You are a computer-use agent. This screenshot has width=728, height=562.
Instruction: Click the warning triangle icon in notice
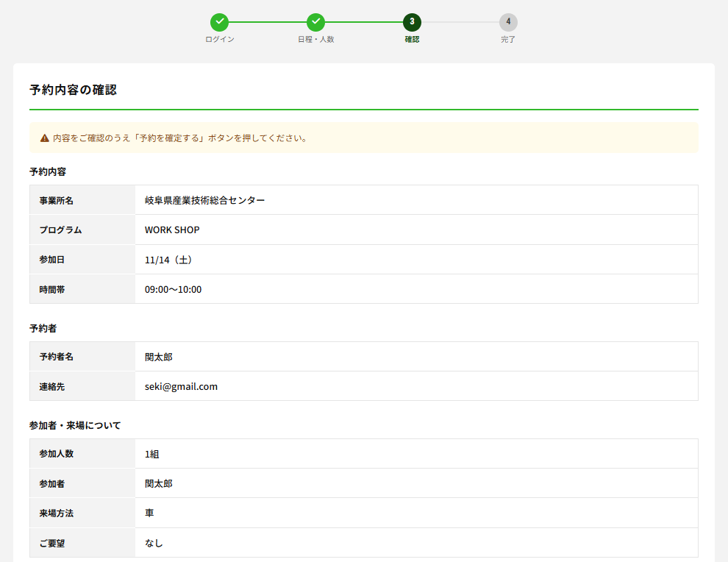(45, 138)
